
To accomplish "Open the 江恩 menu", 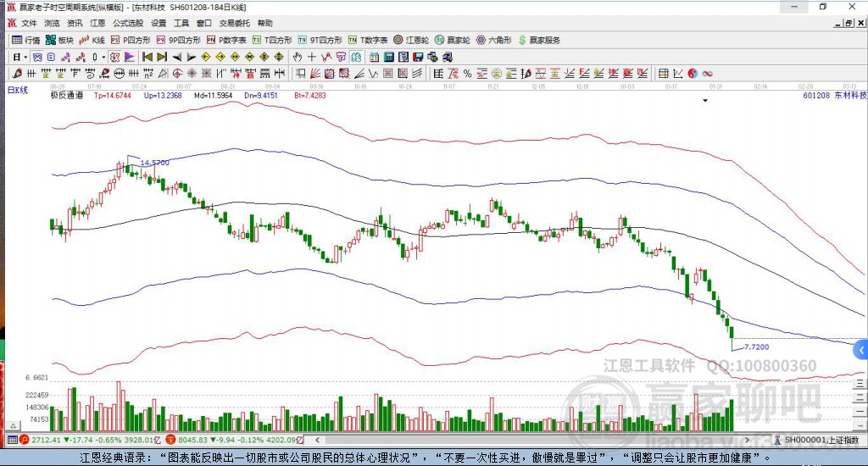I will [97, 23].
